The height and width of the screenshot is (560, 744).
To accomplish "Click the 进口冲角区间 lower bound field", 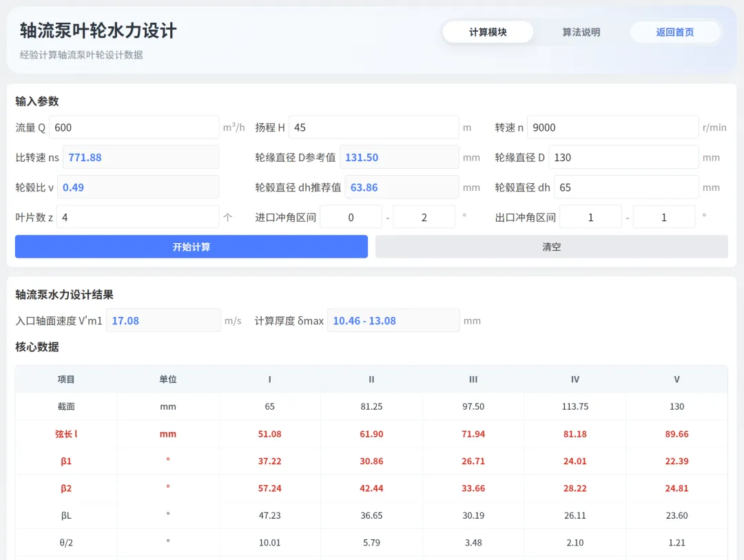I will tap(351, 217).
